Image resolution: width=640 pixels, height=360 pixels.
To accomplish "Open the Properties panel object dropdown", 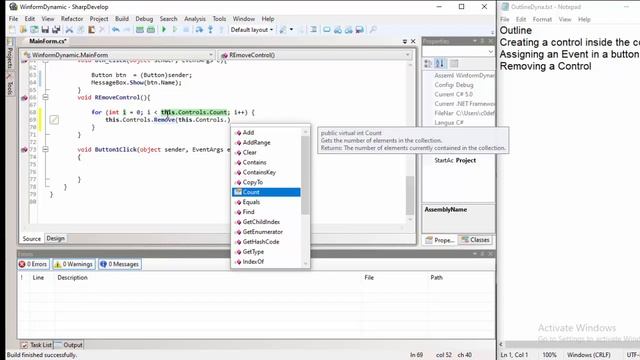I will point(458,51).
